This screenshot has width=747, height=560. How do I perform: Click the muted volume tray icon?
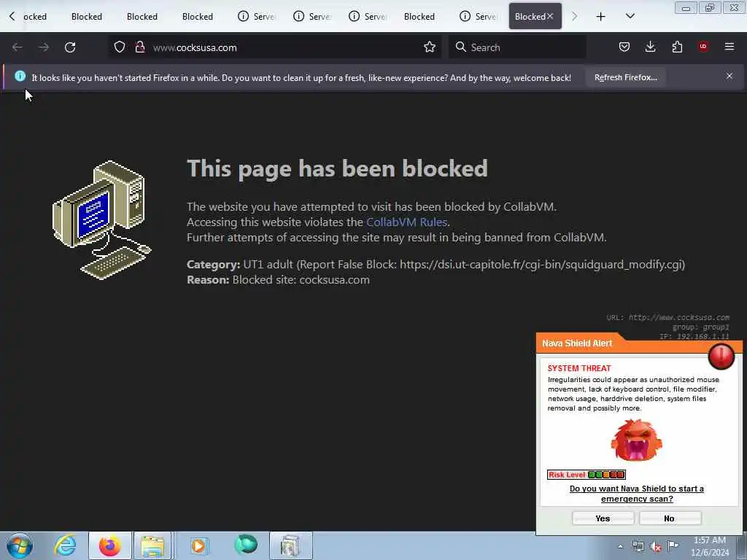[x=656, y=547]
